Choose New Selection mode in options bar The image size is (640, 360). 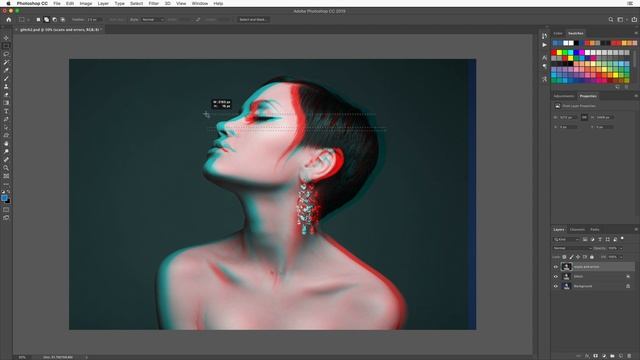coord(38,20)
